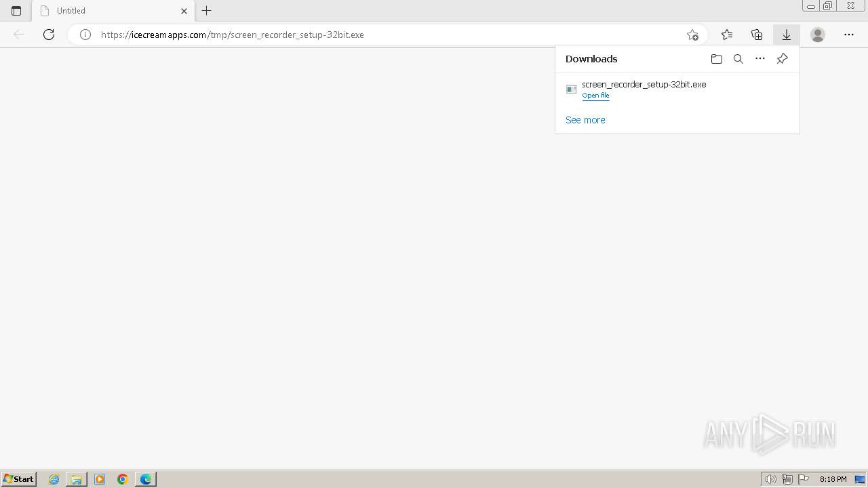
Task: Restore down the browser window
Action: pos(828,6)
